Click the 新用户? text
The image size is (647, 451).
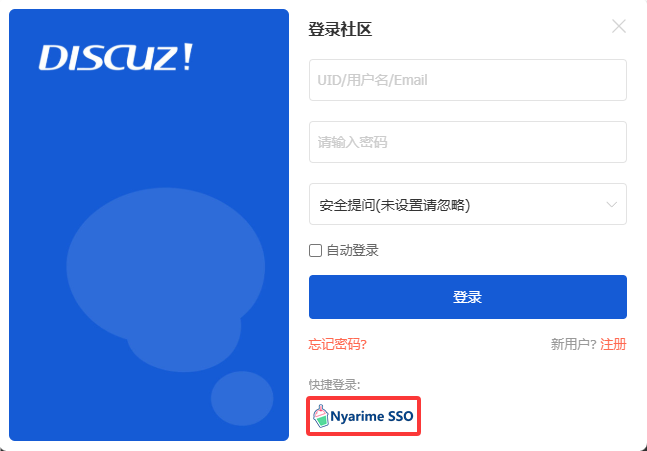(x=574, y=344)
